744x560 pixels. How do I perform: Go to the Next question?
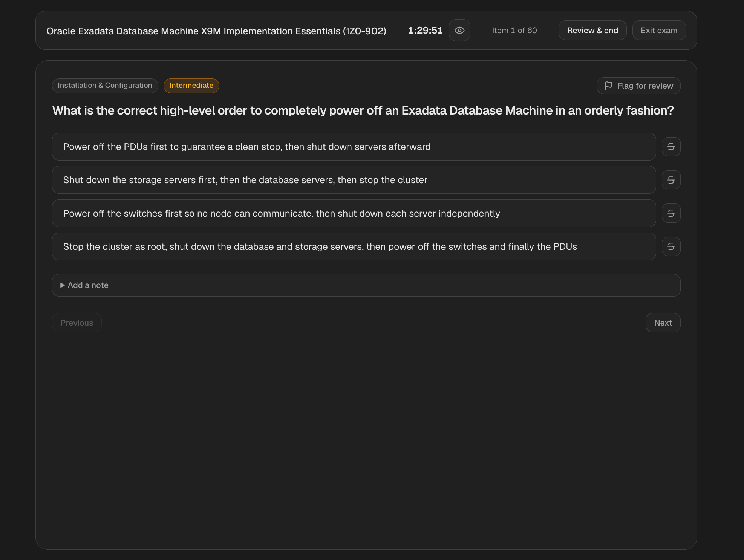[x=663, y=323]
